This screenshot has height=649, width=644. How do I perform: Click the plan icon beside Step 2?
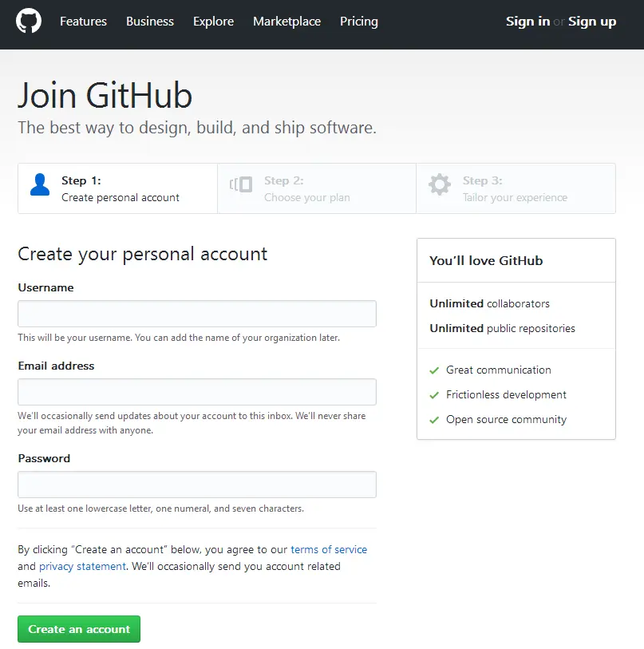pyautogui.click(x=241, y=184)
